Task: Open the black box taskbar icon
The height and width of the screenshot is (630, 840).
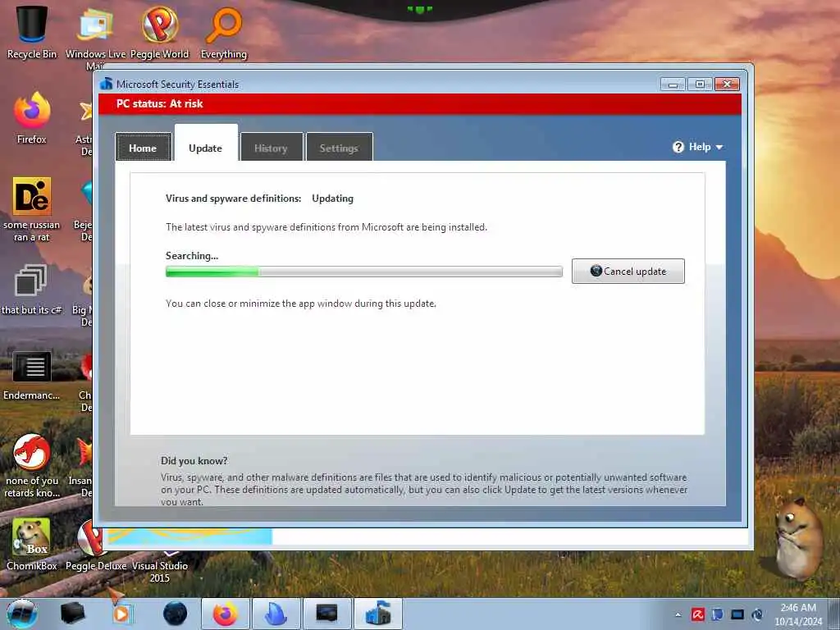Action: coord(72,614)
